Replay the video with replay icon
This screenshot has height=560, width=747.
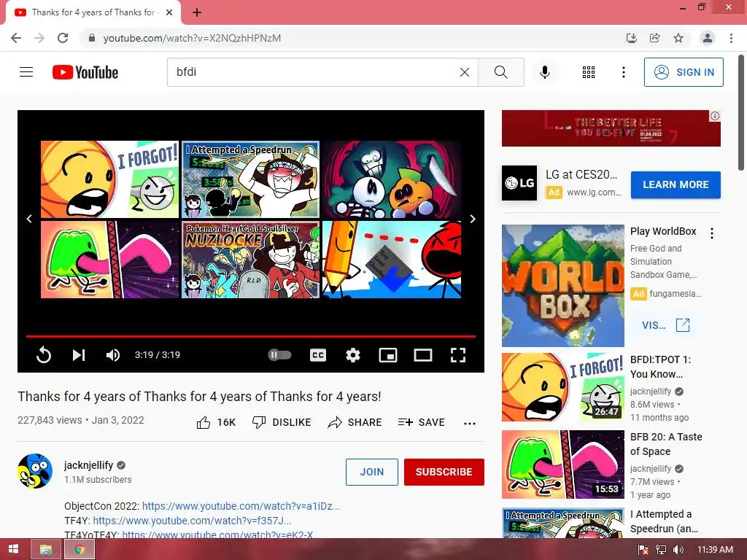(x=43, y=355)
